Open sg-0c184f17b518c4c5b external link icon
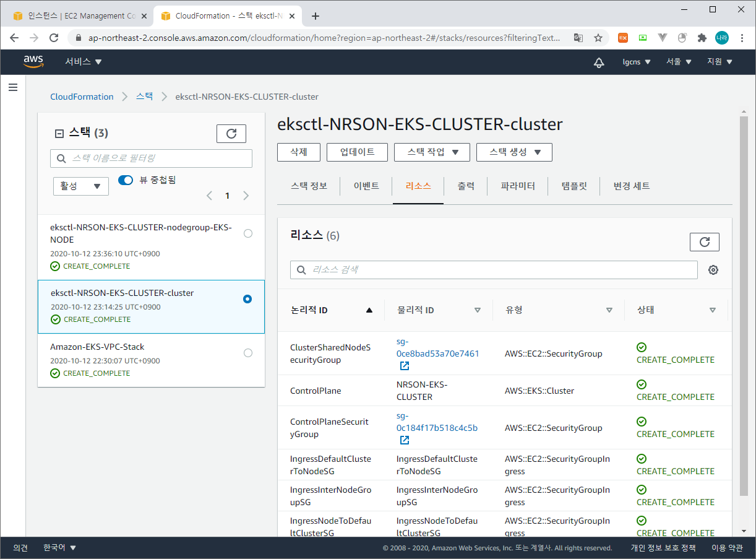Image resolution: width=756 pixels, height=559 pixels. (x=405, y=440)
